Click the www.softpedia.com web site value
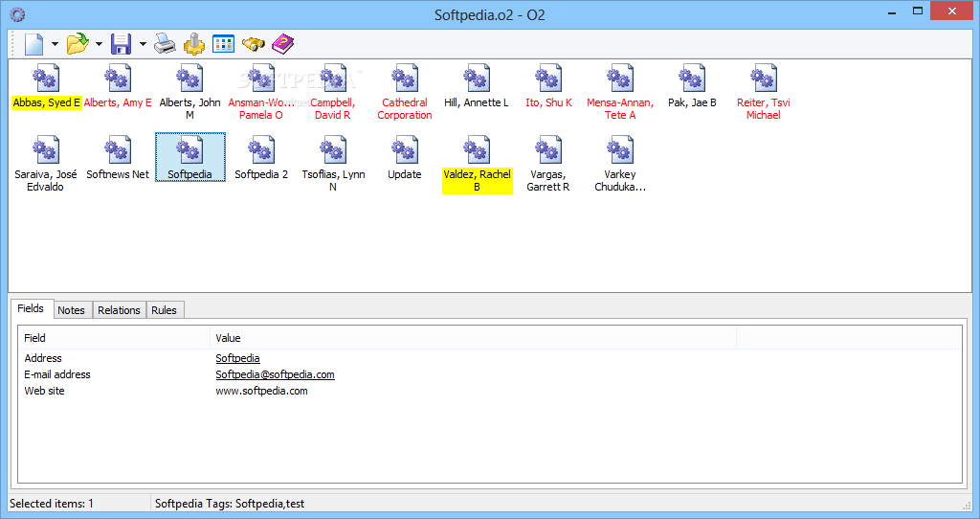 [262, 391]
